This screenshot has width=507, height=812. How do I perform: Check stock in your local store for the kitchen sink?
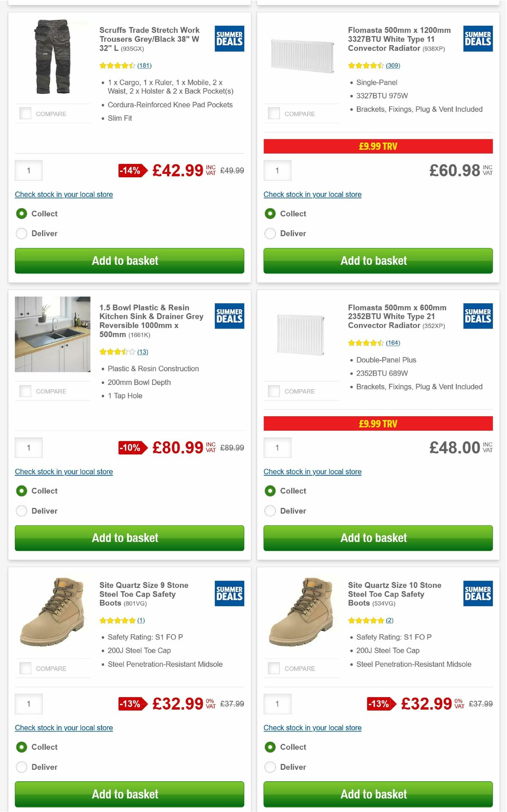tap(63, 472)
